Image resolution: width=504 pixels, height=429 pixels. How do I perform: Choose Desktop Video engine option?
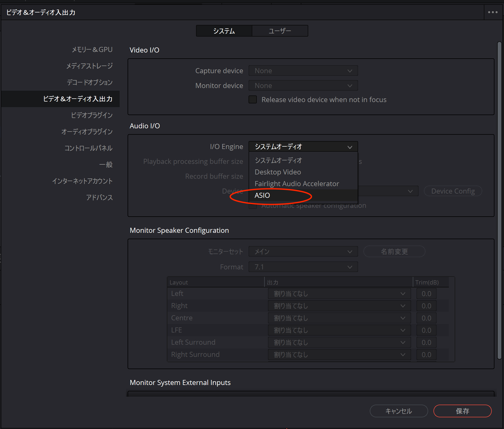[277, 172]
